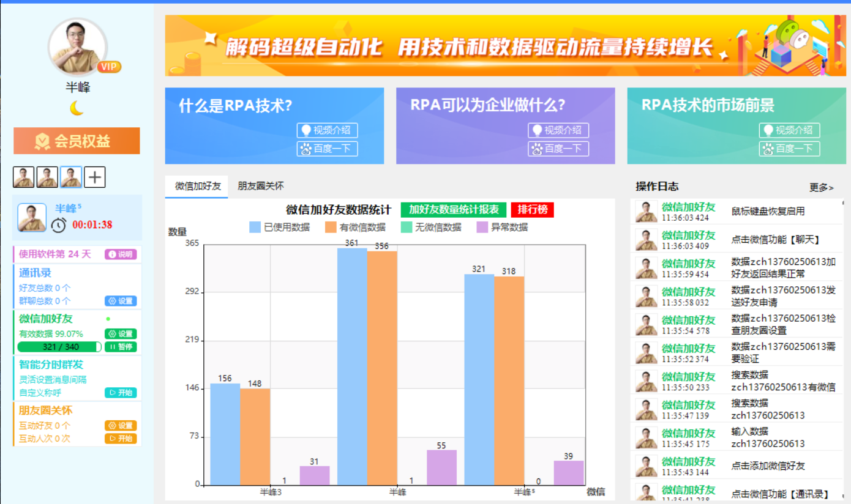Switch to the 朋友圈关怀 chart tab
851x504 pixels.
[261, 186]
